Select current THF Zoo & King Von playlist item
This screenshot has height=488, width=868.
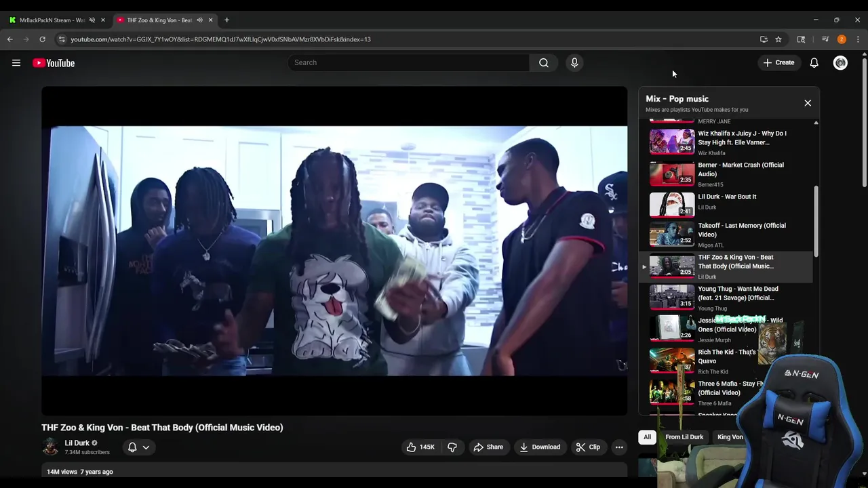pos(726,266)
